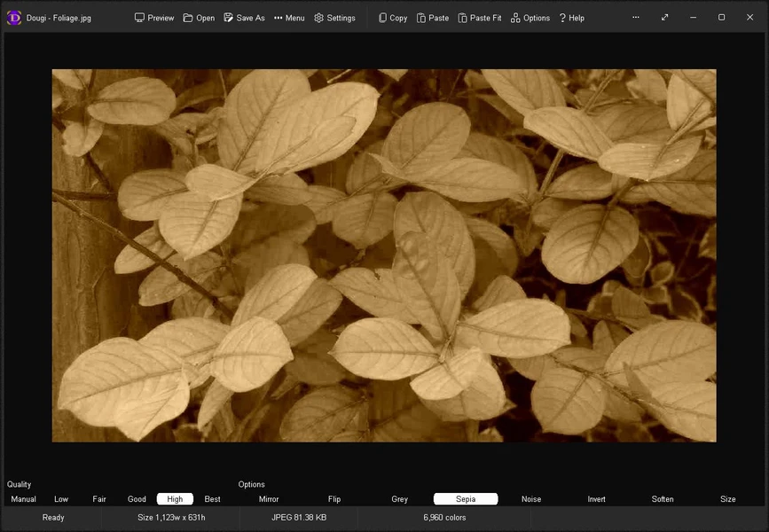
Task: Click the Preview monitor icon
Action: coord(139,18)
